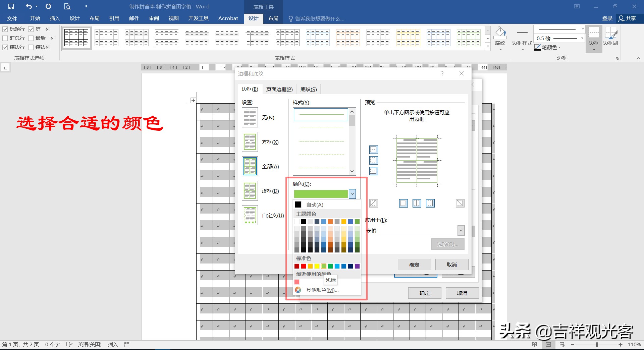Expand the Apply to (应用于) combo box
Screen dimensions: 644x350
461,230
